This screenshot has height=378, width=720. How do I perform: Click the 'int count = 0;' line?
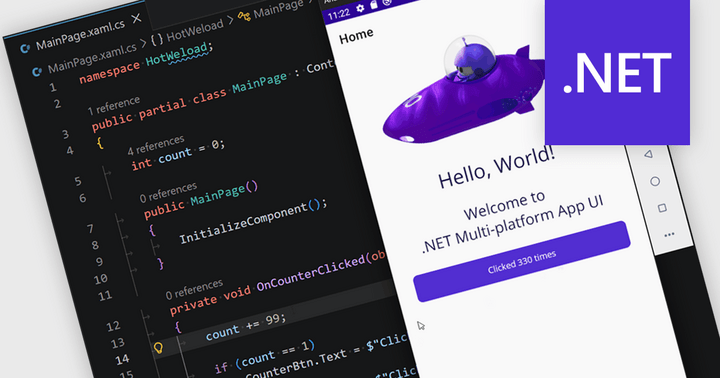178,155
